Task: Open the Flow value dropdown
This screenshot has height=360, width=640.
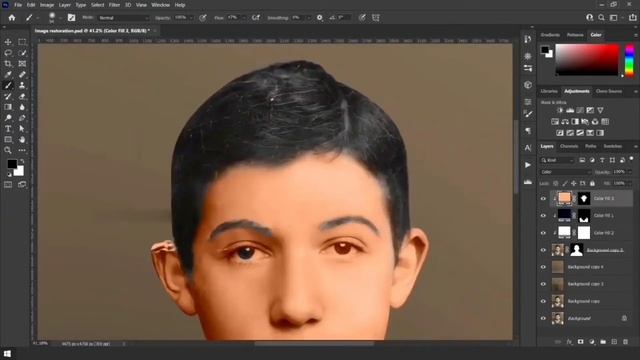Action: pyautogui.click(x=244, y=18)
